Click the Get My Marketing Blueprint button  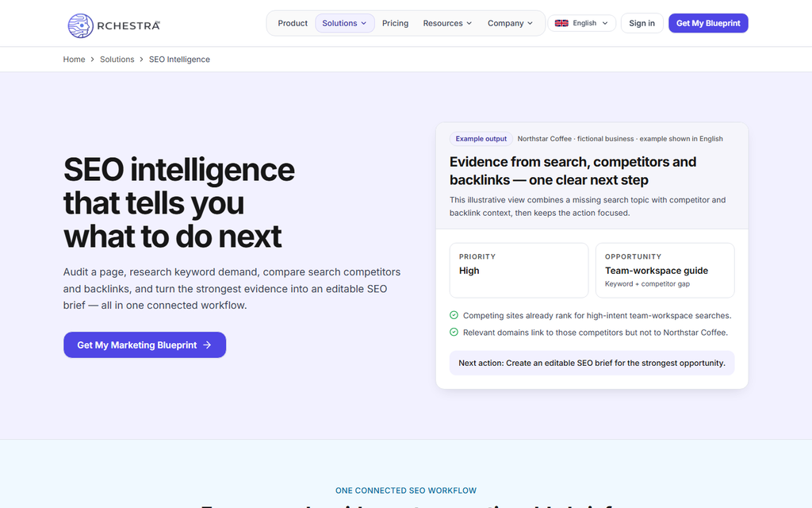145,345
